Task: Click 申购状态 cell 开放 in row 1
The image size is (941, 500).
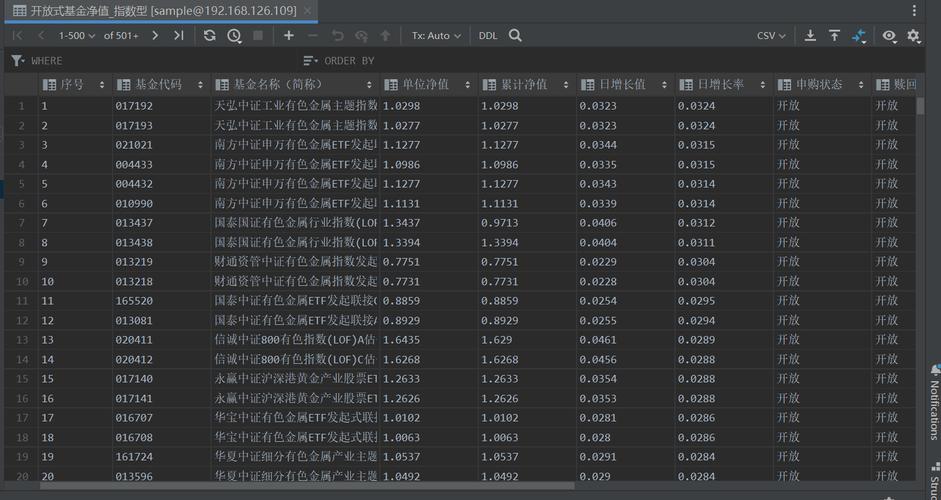Action: (x=822, y=106)
